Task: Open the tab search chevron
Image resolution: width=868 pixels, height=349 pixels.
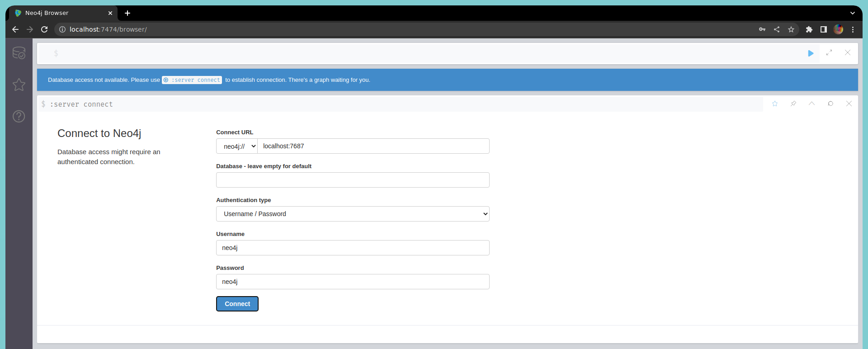Action: [x=853, y=13]
